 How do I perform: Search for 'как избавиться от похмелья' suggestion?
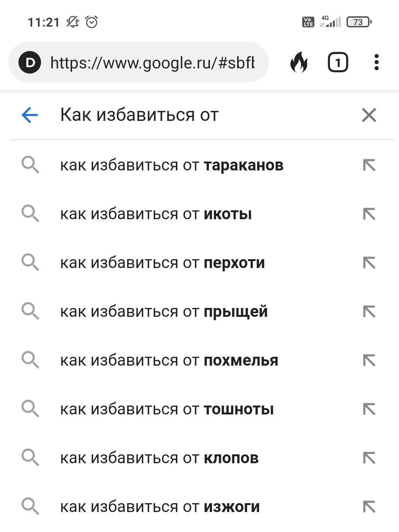click(169, 360)
